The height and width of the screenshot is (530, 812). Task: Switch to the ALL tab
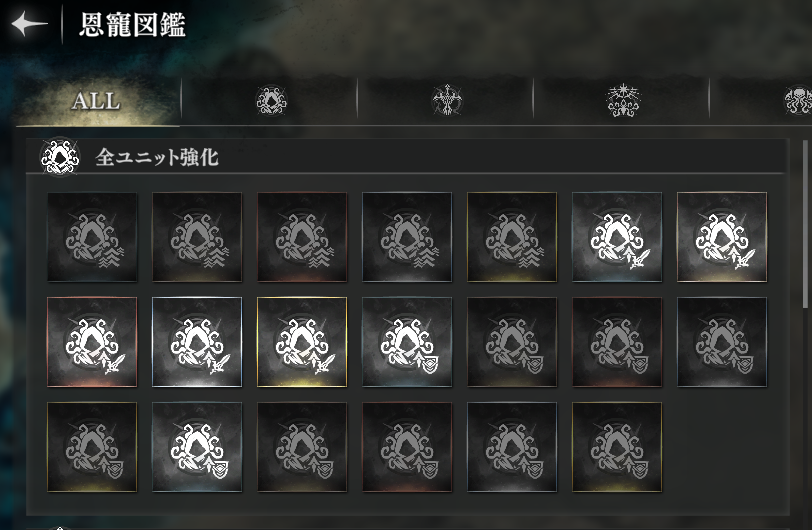tap(97, 101)
